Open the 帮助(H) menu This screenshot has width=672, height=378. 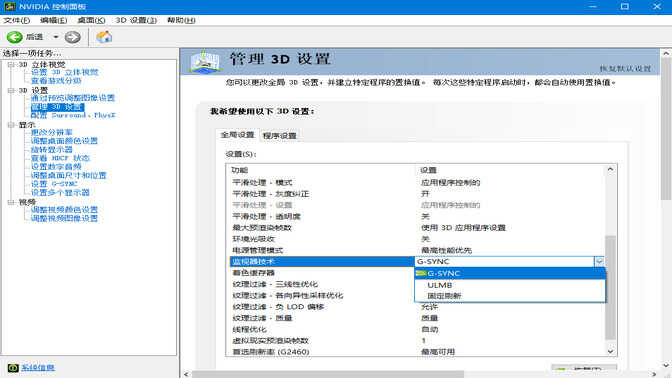(181, 20)
